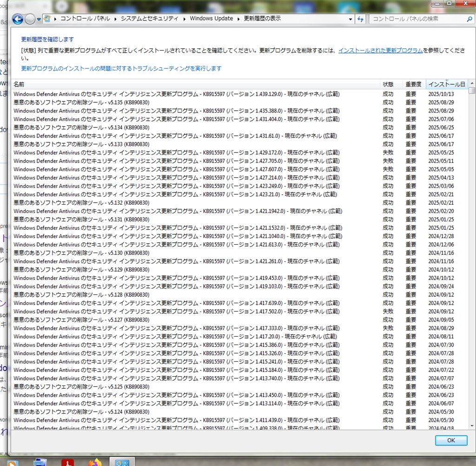Image resolution: width=476 pixels, height=466 pixels.
Task: Select Defender update version 1.421.1532.0 row
Action: pyautogui.click(x=240, y=227)
